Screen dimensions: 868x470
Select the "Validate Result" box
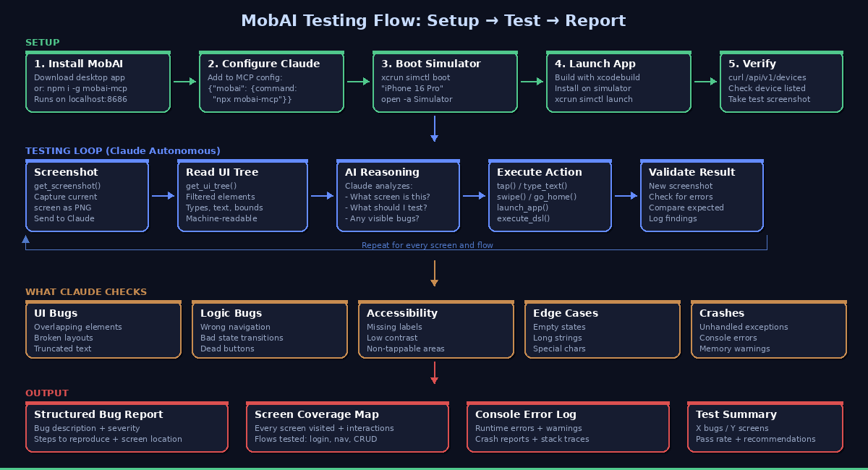click(x=702, y=195)
